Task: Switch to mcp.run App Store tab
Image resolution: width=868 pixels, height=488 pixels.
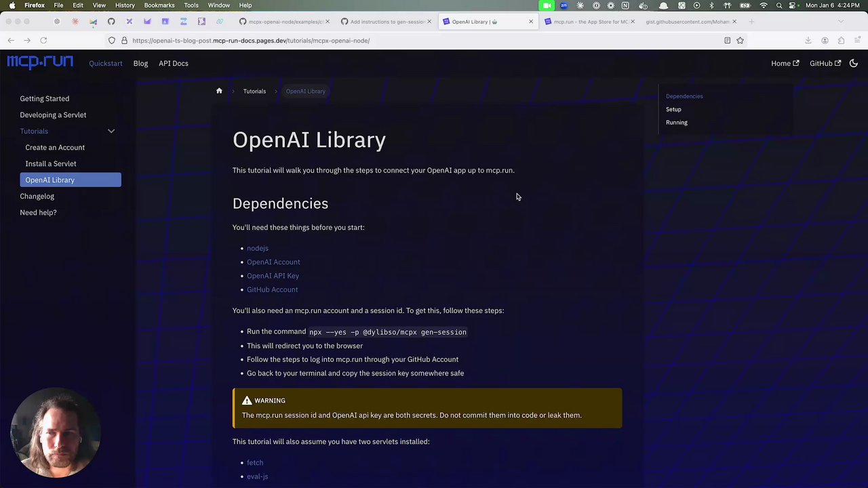Action: pyautogui.click(x=589, y=22)
